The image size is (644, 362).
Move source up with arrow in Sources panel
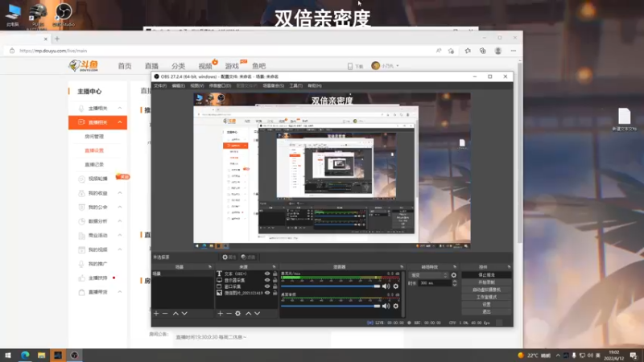coord(248,314)
